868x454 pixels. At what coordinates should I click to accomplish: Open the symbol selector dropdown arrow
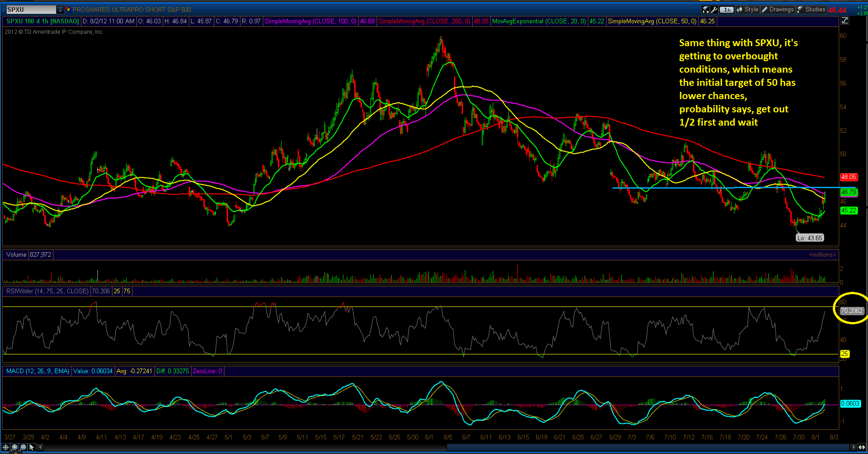(x=60, y=10)
